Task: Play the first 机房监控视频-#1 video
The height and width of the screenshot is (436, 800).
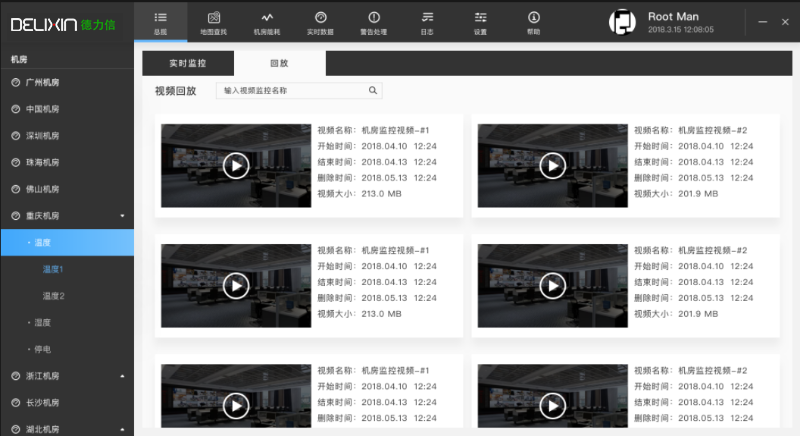Action: pyautogui.click(x=235, y=165)
